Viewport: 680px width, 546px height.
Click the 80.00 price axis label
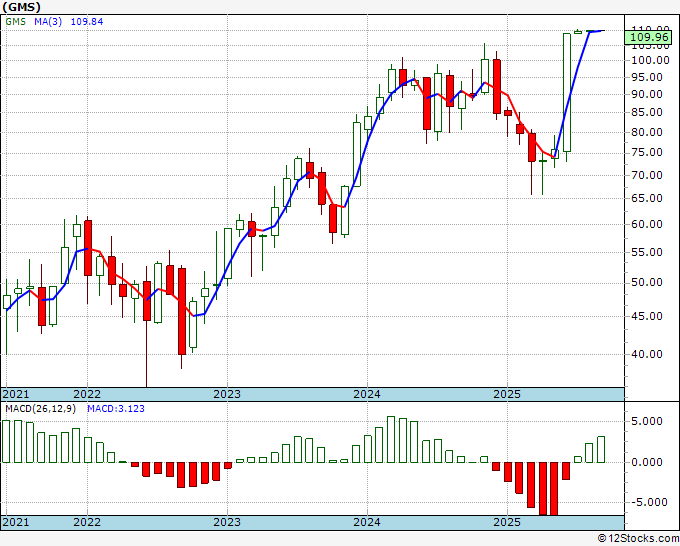pos(647,132)
